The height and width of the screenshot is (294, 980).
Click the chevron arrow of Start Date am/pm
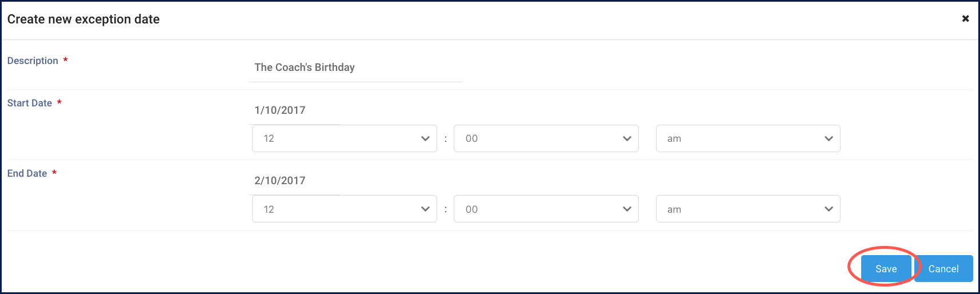click(x=829, y=138)
